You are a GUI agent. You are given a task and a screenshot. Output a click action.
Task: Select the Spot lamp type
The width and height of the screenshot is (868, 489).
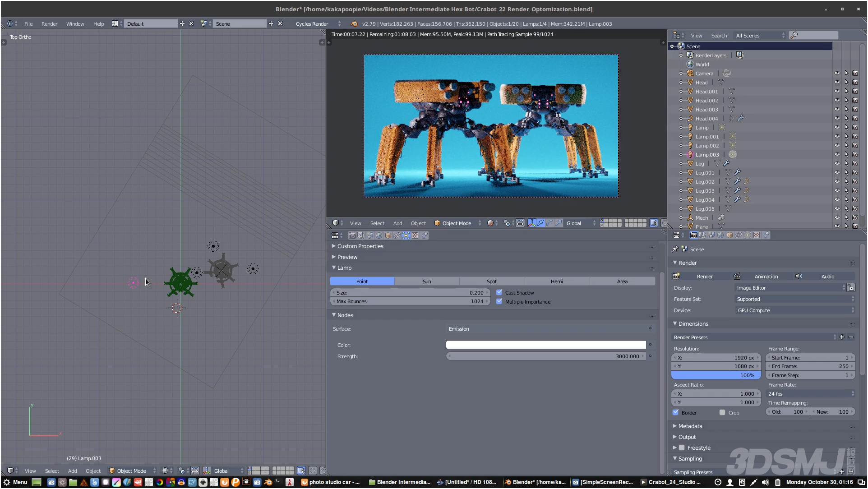click(492, 281)
